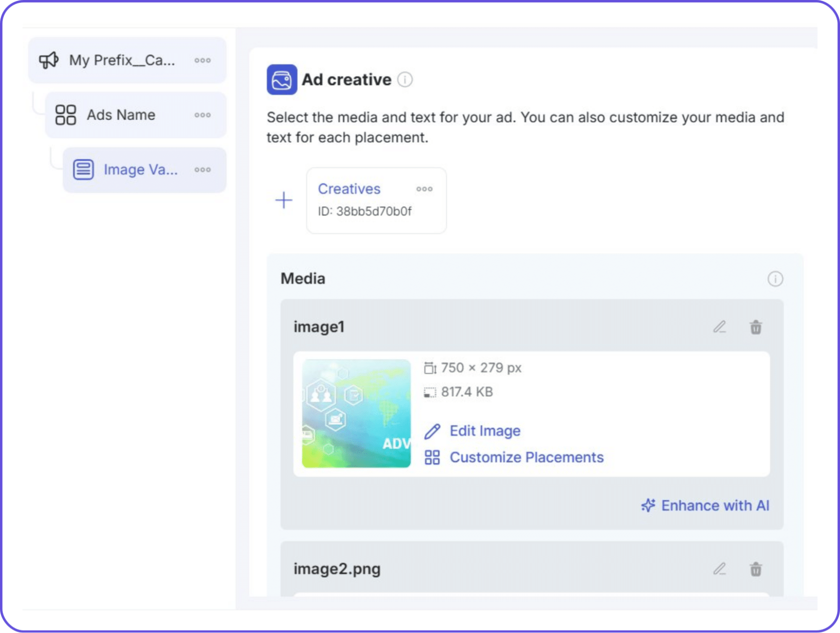Click Enhance with AI

tap(705, 506)
